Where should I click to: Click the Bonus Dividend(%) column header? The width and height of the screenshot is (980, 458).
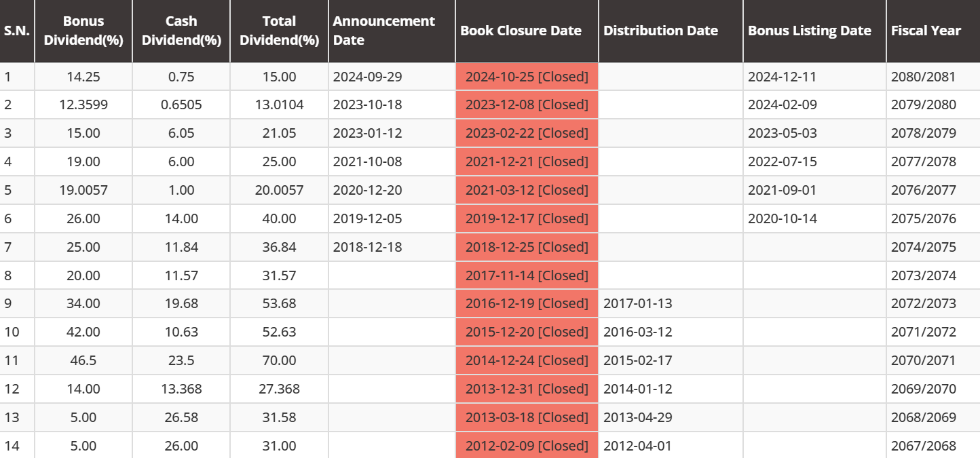click(83, 31)
